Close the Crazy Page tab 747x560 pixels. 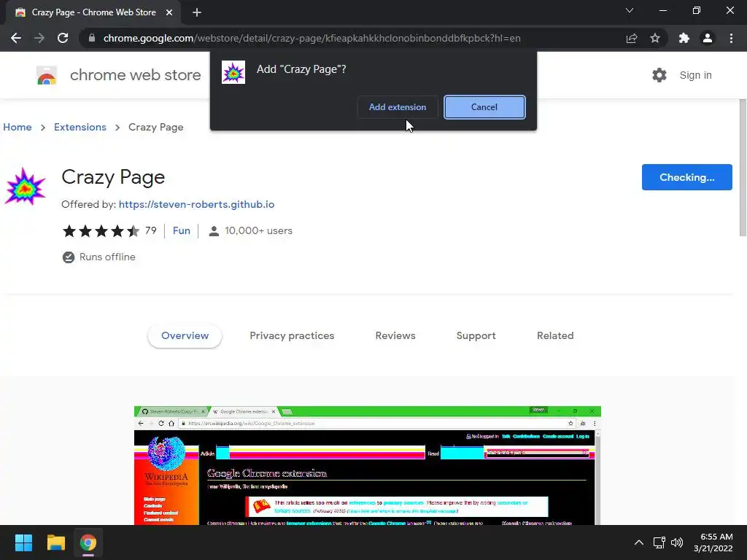click(169, 12)
